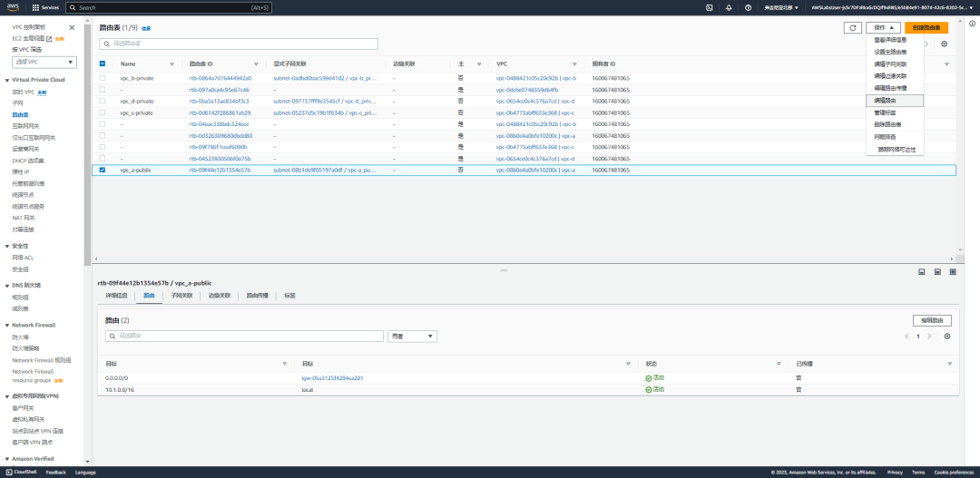Open the 子网 sidebar link

coord(17,103)
